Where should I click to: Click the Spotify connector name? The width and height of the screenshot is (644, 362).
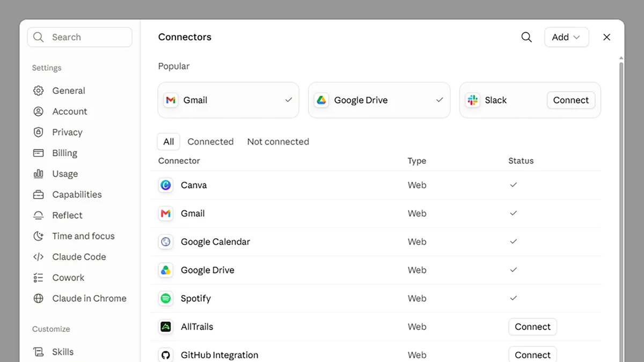pos(195,298)
